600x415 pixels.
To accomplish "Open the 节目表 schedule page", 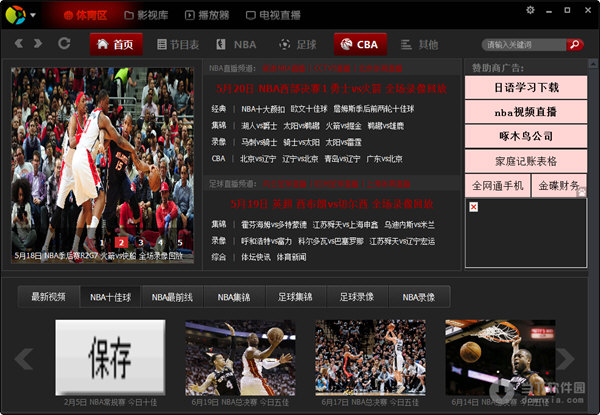I will [x=178, y=45].
